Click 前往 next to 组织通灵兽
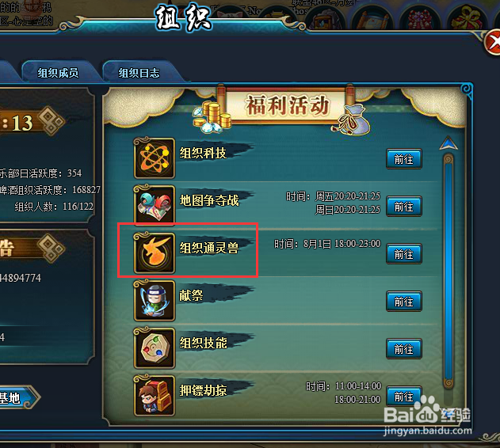The width and height of the screenshot is (500, 448). click(403, 254)
